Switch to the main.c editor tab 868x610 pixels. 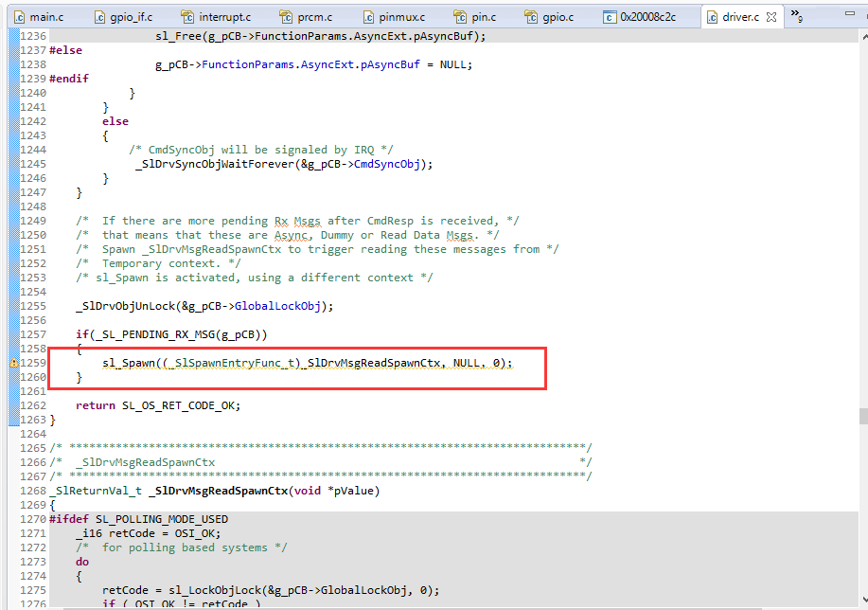[x=39, y=17]
